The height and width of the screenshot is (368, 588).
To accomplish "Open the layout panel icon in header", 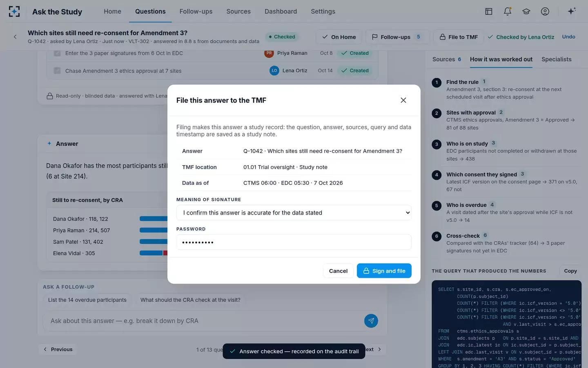I will coord(488,11).
